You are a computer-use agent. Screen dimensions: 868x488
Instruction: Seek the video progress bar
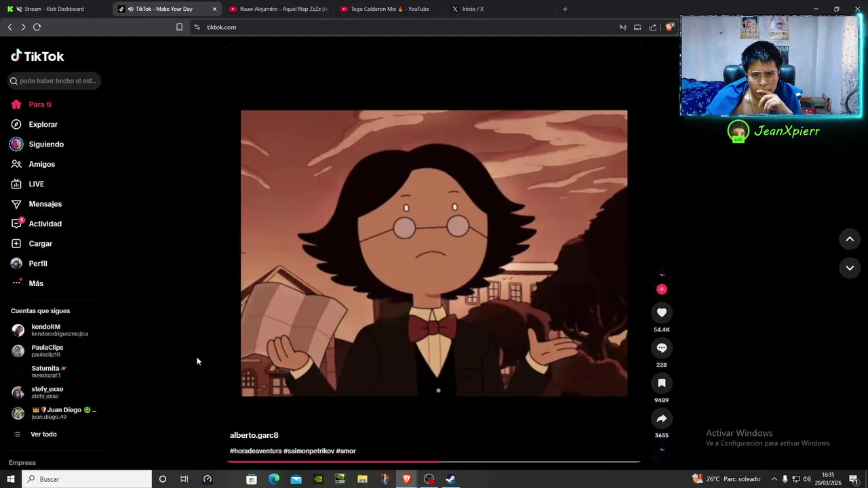pyautogui.click(x=434, y=462)
